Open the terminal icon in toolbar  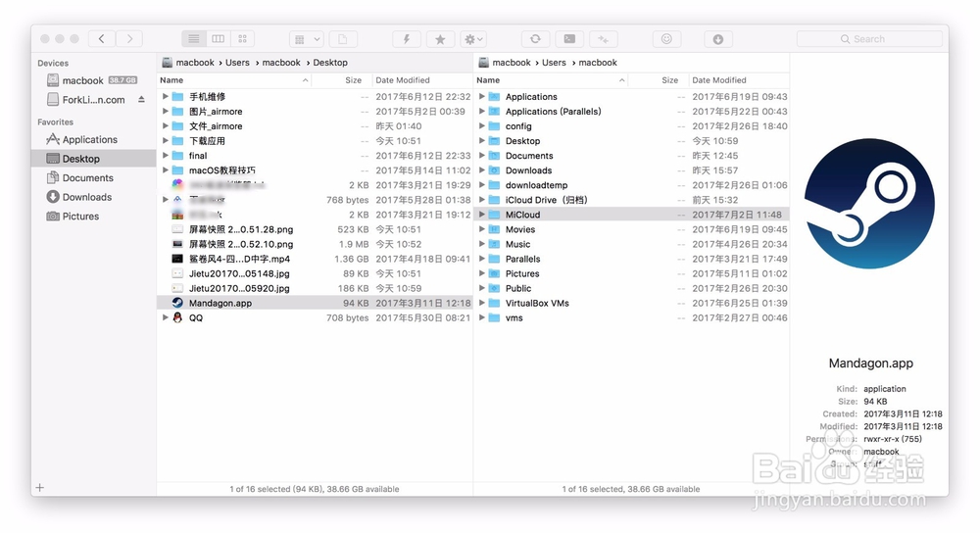coord(569,39)
